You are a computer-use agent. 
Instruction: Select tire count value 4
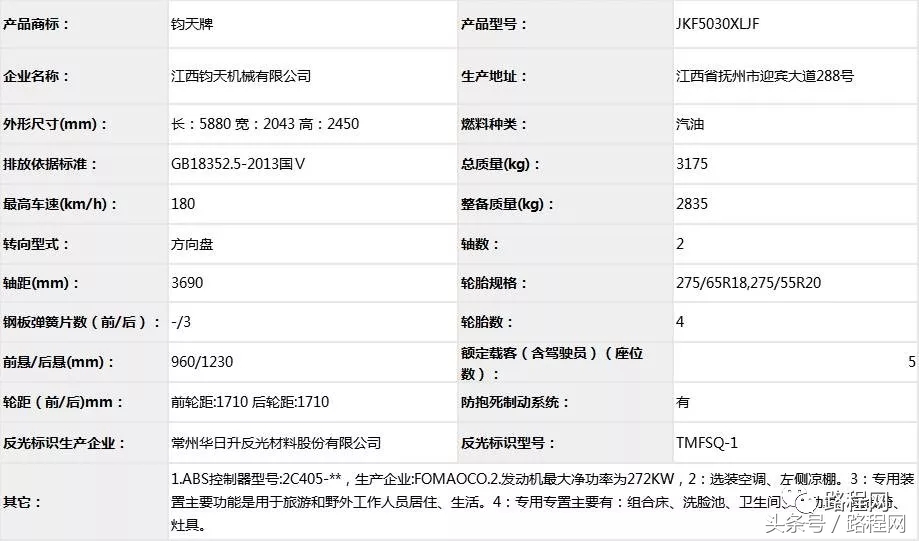pyautogui.click(x=680, y=322)
